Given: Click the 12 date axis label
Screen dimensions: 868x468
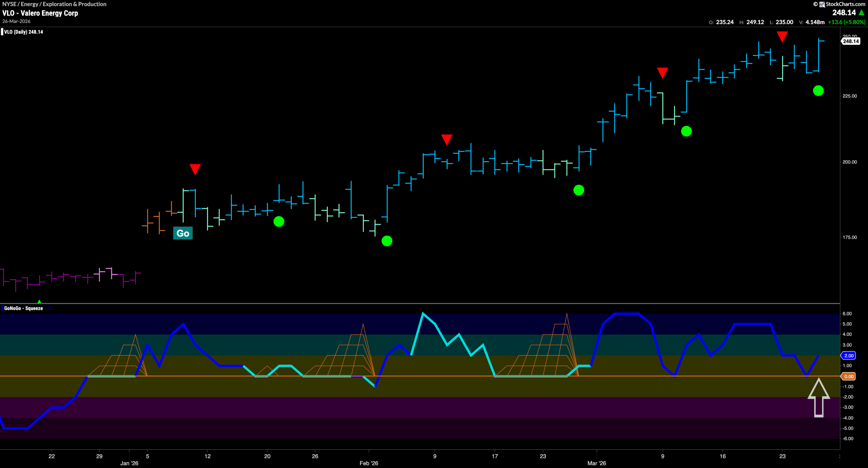Looking at the screenshot, I should [208, 456].
